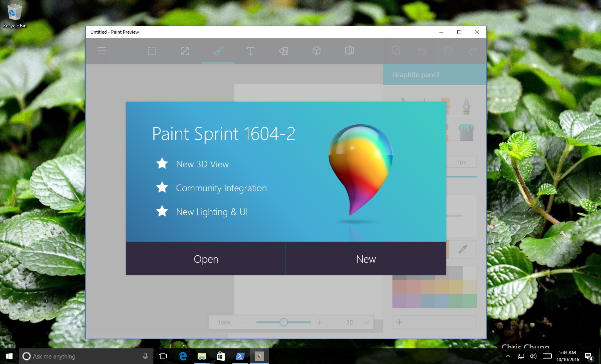The height and width of the screenshot is (364, 601).
Task: Activate the crop and resize canvas tool
Action: pyautogui.click(x=185, y=51)
